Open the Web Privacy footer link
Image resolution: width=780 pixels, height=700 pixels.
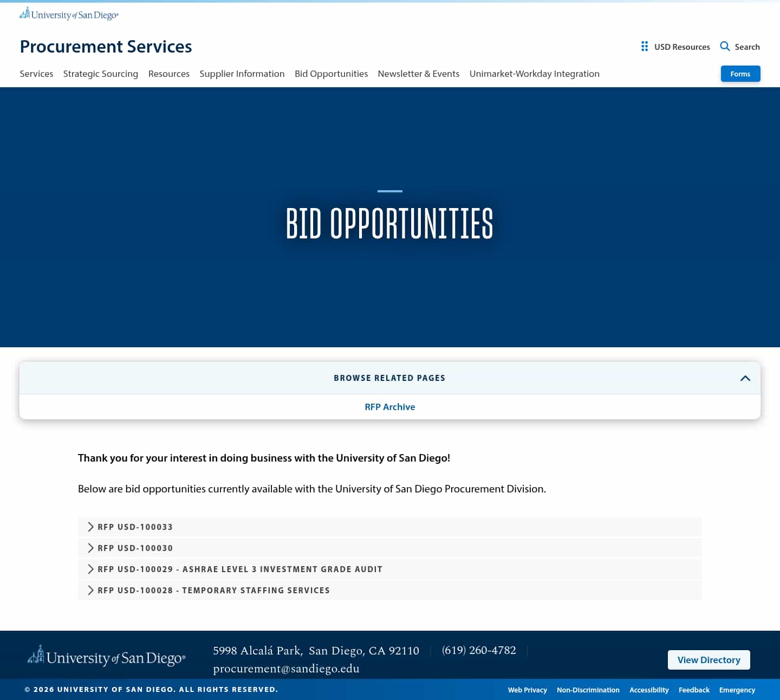(x=528, y=690)
